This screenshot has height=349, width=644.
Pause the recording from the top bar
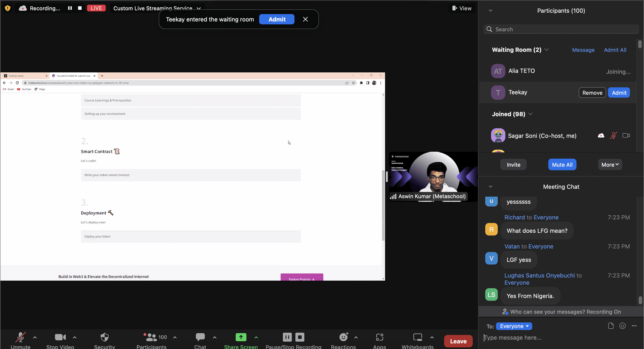click(x=70, y=8)
